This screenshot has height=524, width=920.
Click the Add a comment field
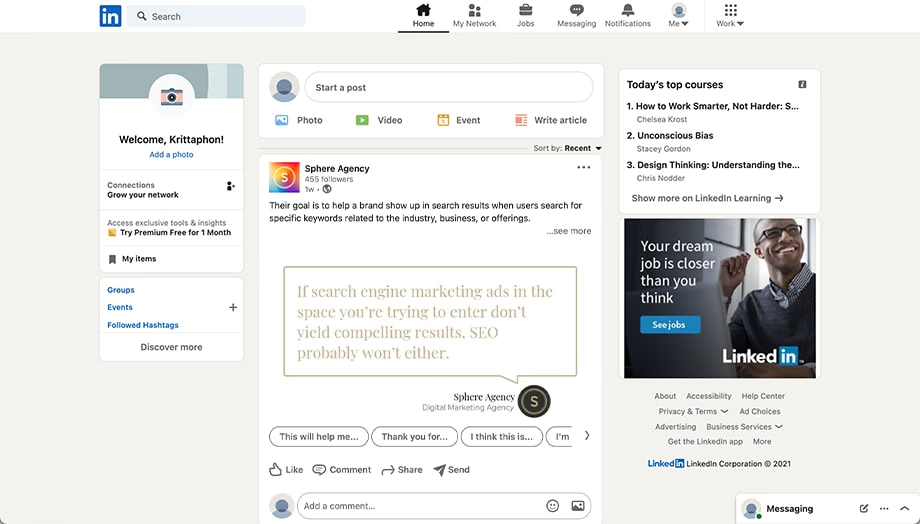(444, 506)
